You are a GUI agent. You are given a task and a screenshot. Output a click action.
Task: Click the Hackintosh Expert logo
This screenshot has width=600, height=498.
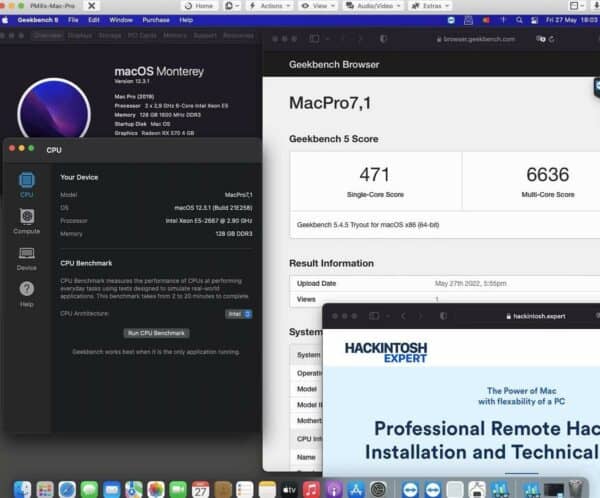coord(386,353)
